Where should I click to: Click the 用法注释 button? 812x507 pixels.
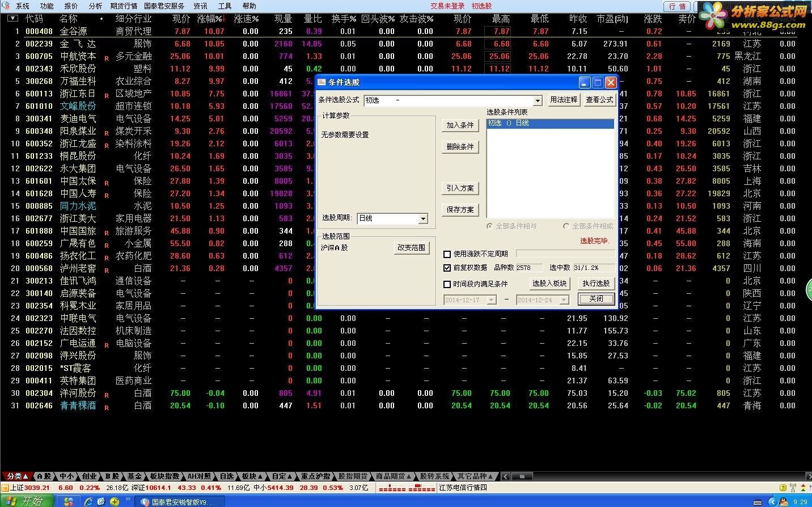563,99
